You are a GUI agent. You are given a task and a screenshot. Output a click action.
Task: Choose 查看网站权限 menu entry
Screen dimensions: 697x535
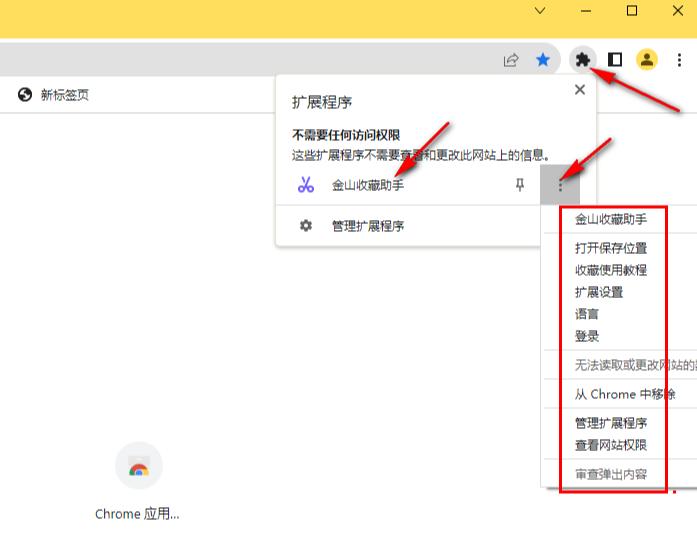(611, 445)
